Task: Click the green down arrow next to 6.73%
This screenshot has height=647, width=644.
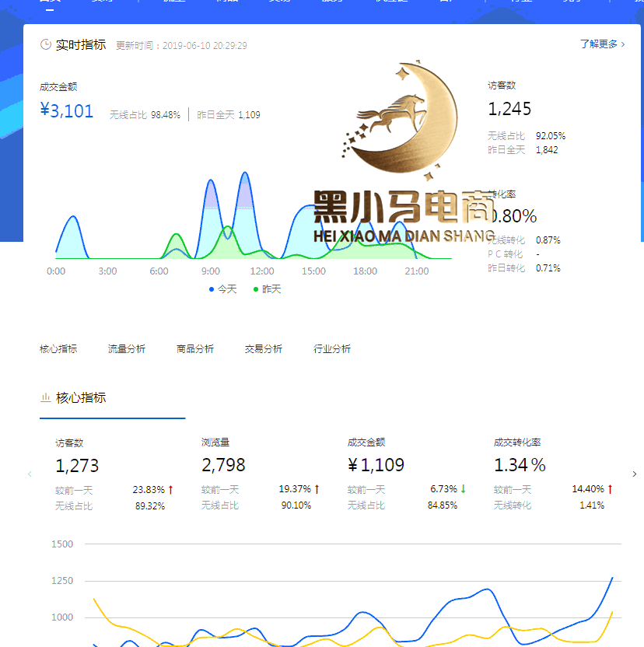Action: 464,489
